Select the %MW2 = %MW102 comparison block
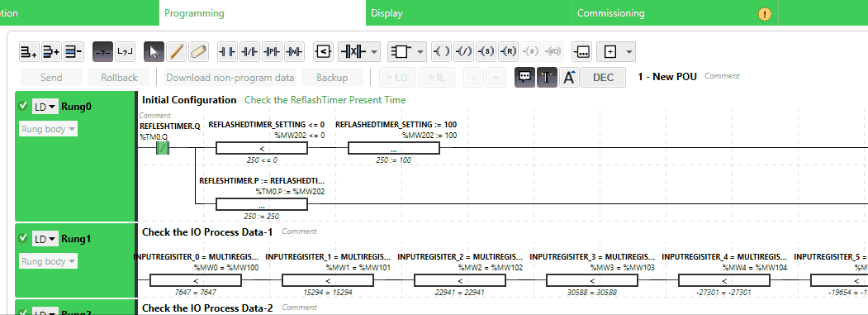 coord(460,280)
